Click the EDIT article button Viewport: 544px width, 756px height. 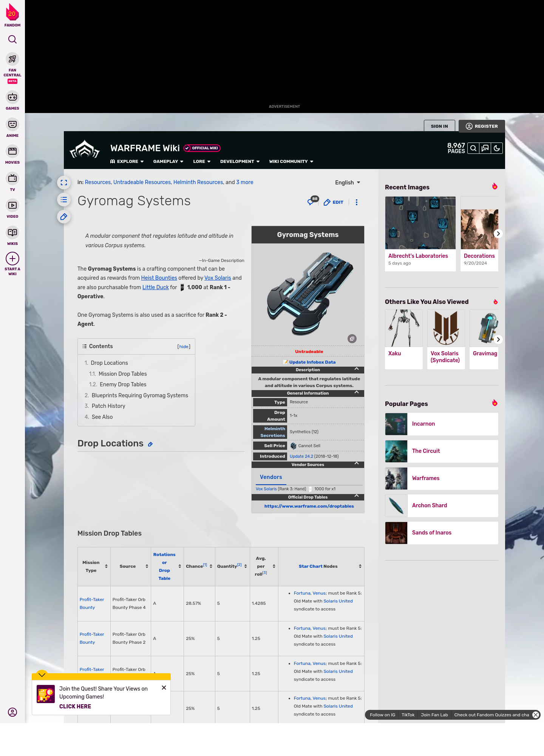coord(334,202)
